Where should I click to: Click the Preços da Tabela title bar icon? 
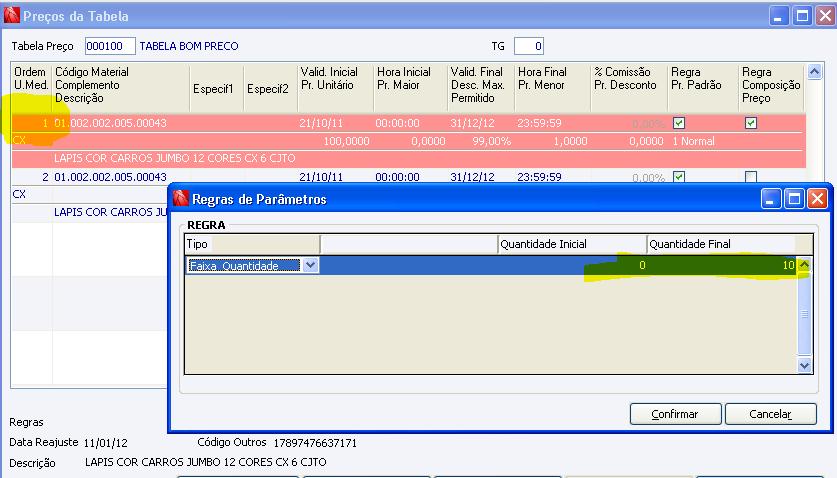click(x=11, y=15)
